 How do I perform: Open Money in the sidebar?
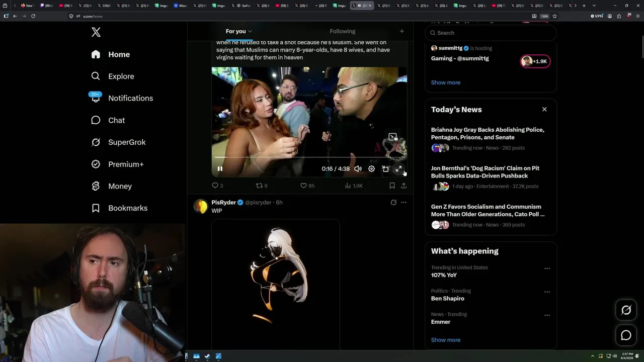tap(112, 186)
